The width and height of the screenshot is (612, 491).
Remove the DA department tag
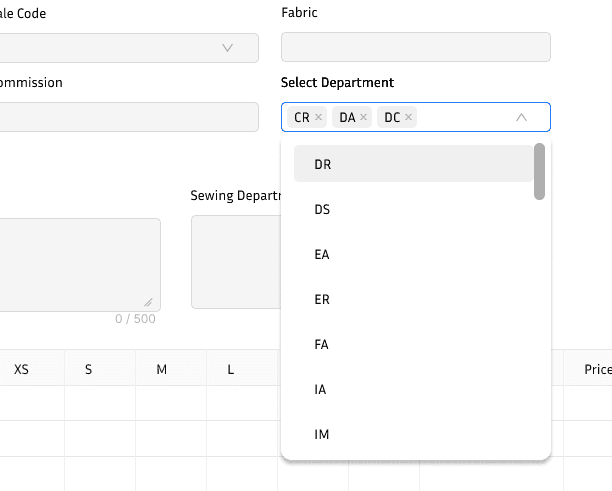tap(364, 118)
